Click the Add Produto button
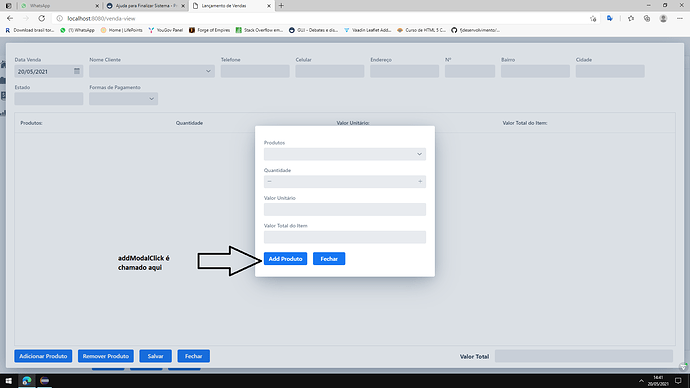Screen dimensions: 690x388 tap(285, 259)
